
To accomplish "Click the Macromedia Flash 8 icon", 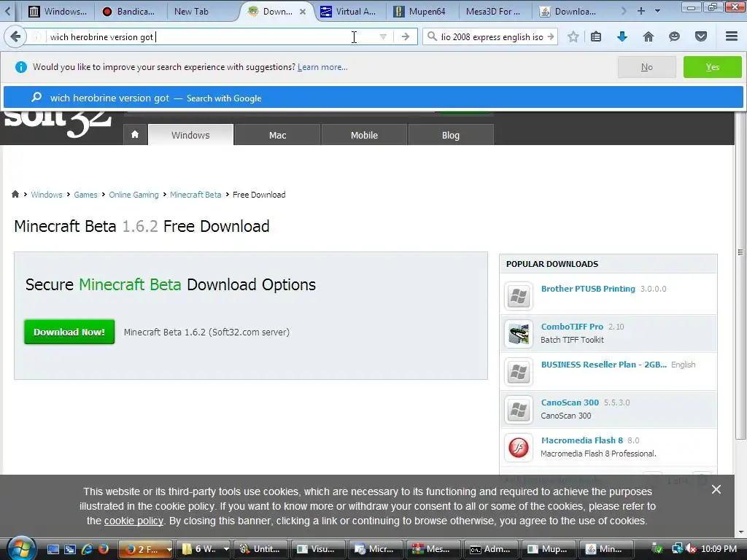I will [519, 448].
